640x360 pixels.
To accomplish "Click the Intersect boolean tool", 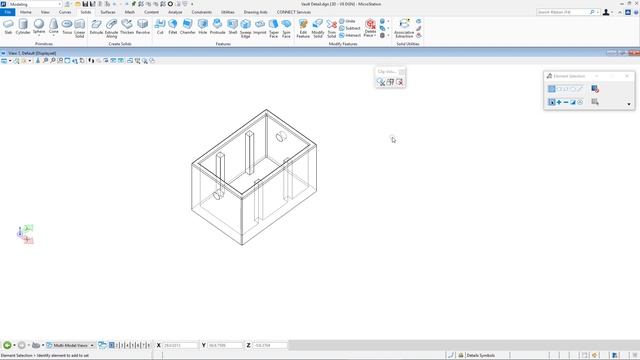I will coord(350,36).
